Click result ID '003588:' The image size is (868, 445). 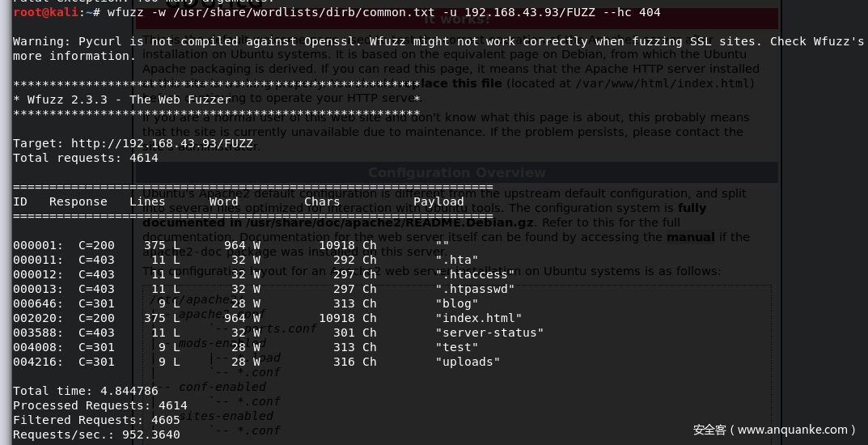38,333
